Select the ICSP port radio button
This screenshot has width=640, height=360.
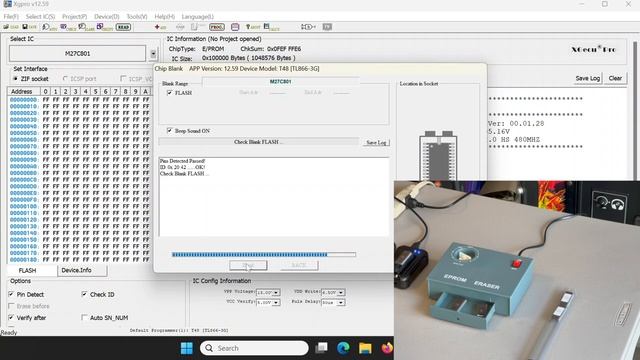point(65,78)
